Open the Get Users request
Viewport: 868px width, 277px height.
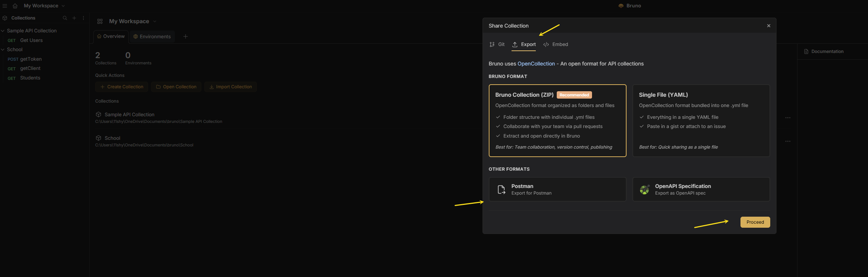pyautogui.click(x=31, y=40)
